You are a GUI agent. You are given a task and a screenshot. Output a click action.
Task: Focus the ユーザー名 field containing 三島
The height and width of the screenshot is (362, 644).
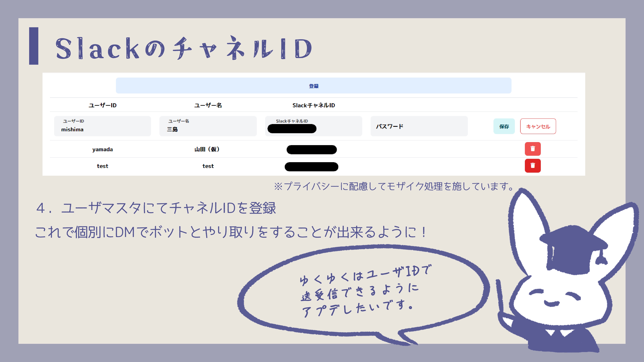coord(208,126)
